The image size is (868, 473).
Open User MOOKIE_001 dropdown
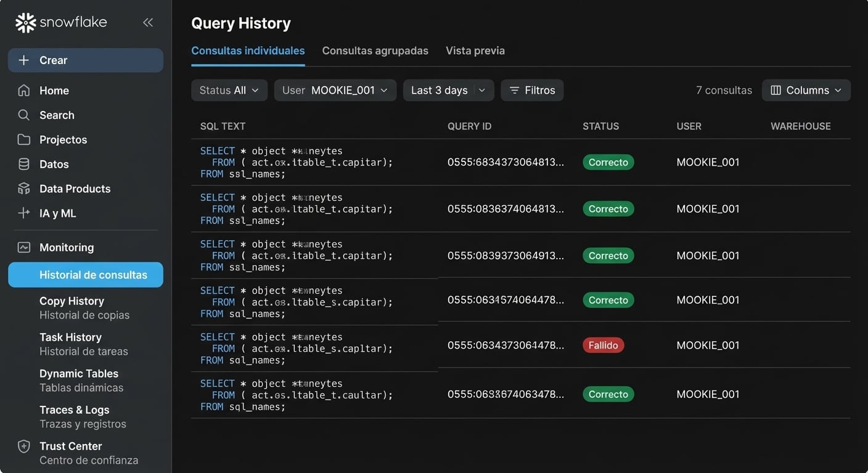tap(335, 91)
